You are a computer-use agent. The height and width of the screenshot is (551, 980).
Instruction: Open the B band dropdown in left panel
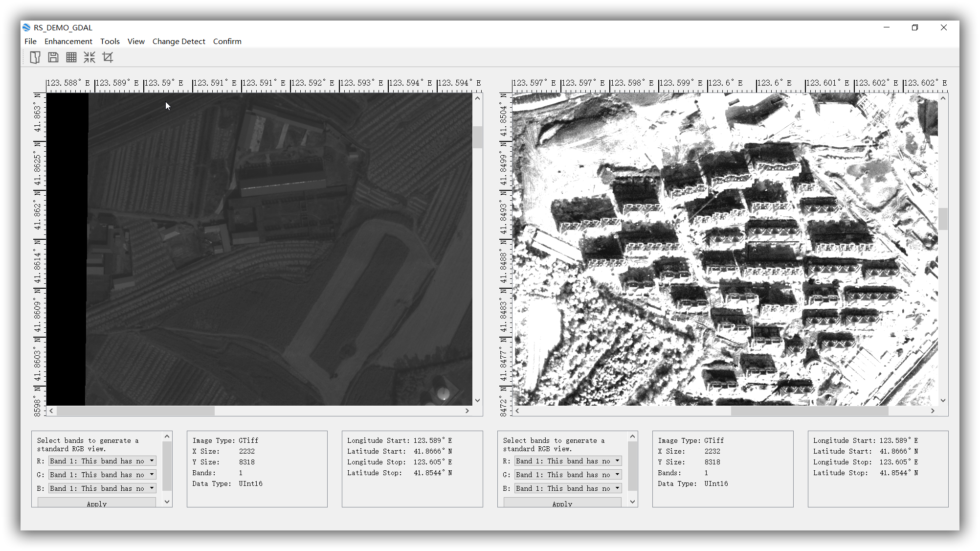pyautogui.click(x=102, y=488)
